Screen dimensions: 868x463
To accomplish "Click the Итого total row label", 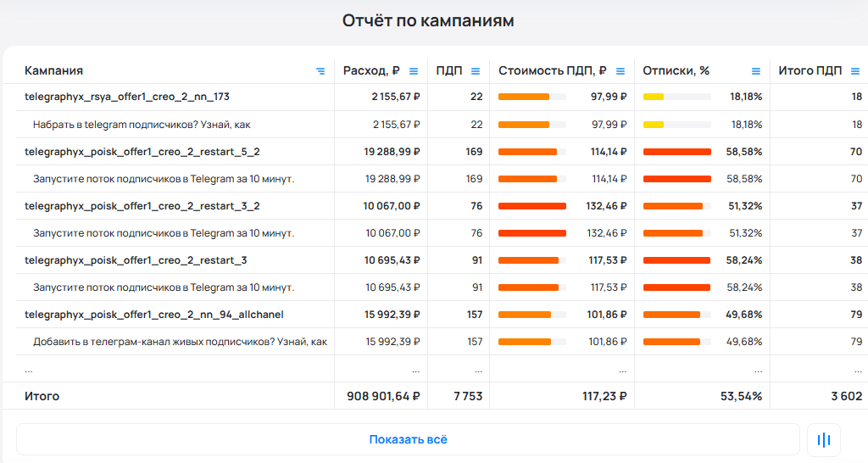I will click(x=42, y=396).
